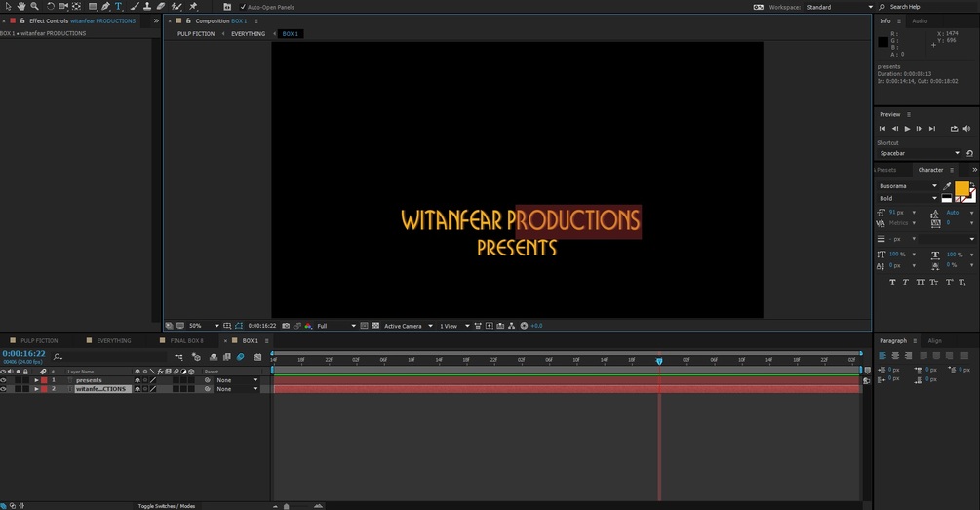Image resolution: width=980 pixels, height=510 pixels.
Task: Expand the presents layer properties
Action: point(36,380)
